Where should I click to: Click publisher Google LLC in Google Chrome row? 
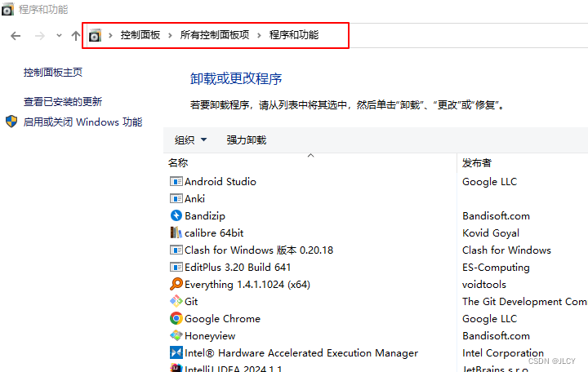489,319
